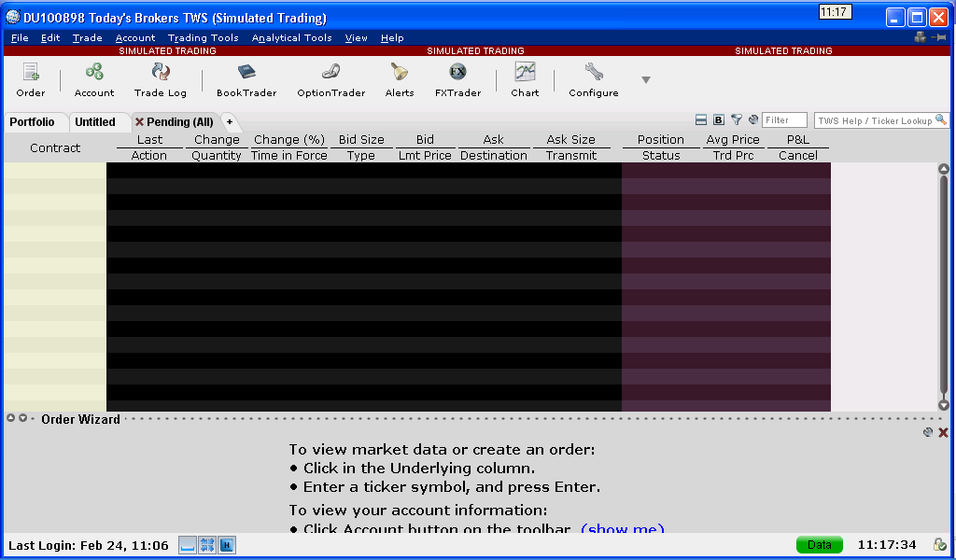Click the green Data indicator

pos(820,545)
